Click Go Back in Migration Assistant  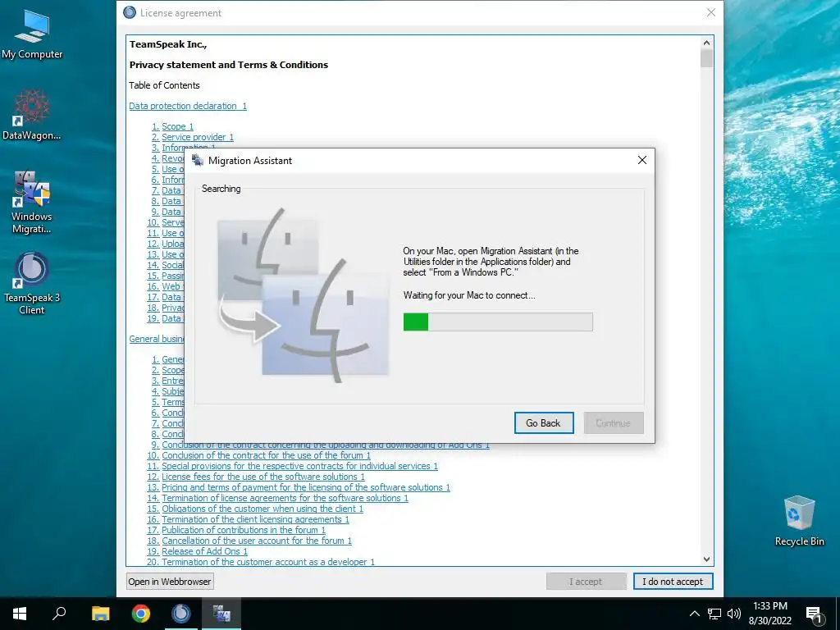[x=544, y=422]
